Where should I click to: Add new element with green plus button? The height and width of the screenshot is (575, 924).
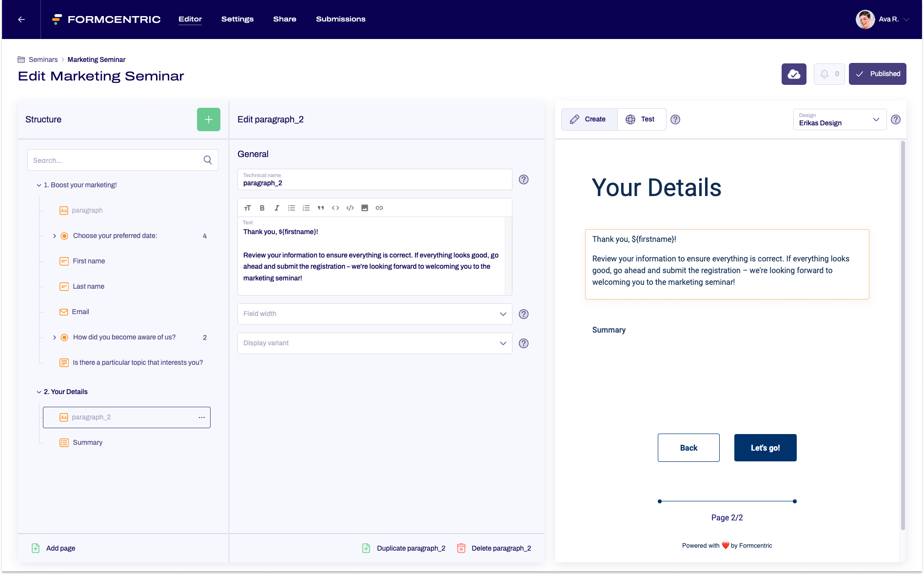click(208, 119)
